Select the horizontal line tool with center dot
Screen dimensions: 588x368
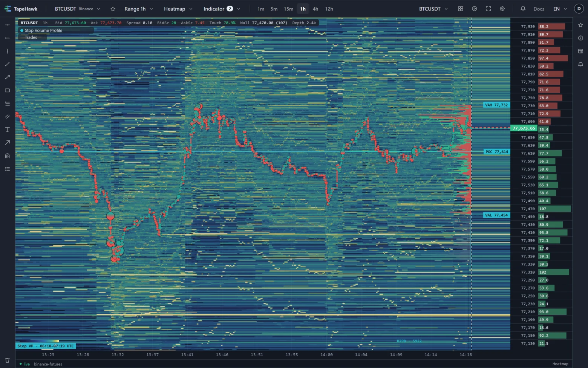(x=7, y=25)
